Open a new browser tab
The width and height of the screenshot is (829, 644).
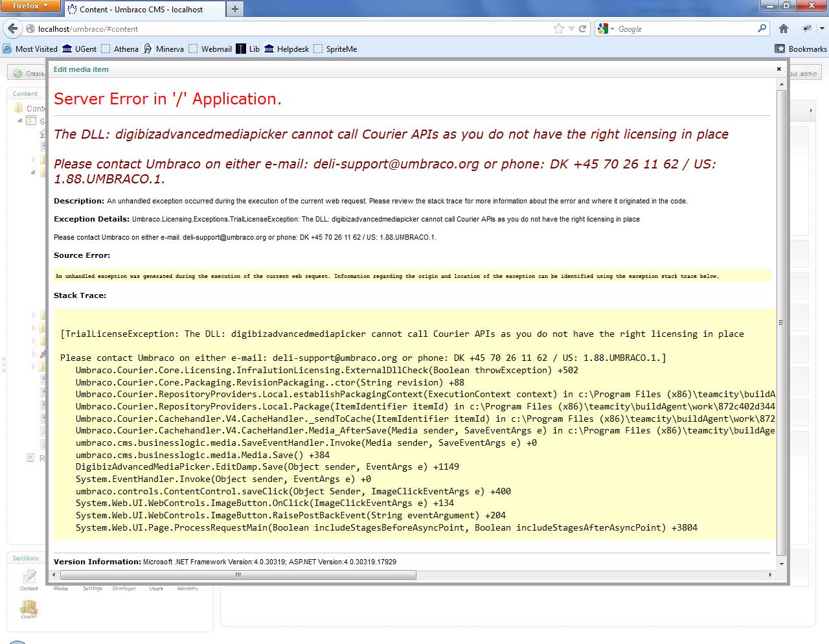(235, 9)
